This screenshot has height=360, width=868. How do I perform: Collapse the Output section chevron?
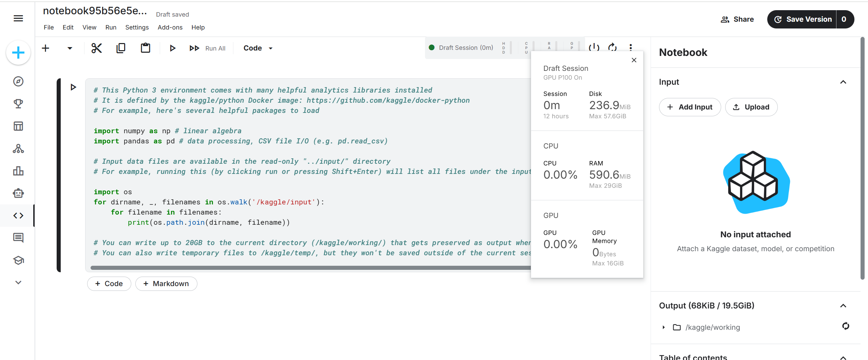coord(843,306)
